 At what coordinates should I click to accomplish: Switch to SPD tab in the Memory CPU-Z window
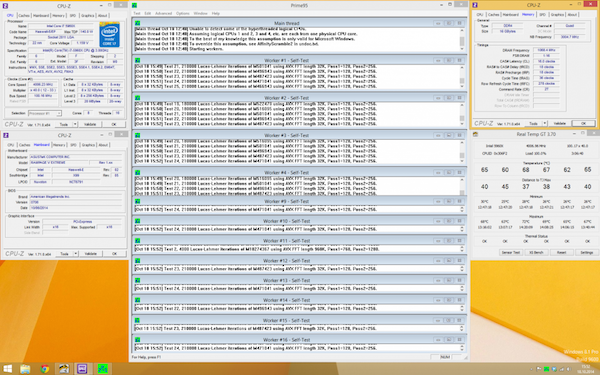(542, 15)
